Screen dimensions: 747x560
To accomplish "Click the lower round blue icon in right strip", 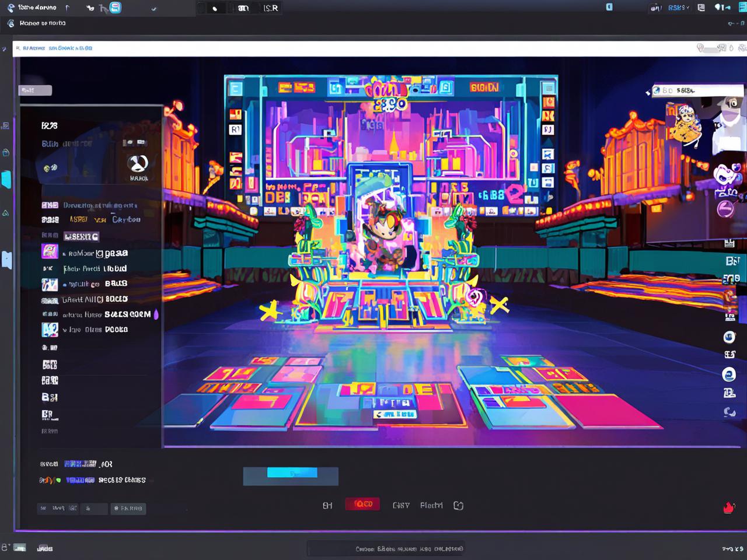I will pos(729,374).
